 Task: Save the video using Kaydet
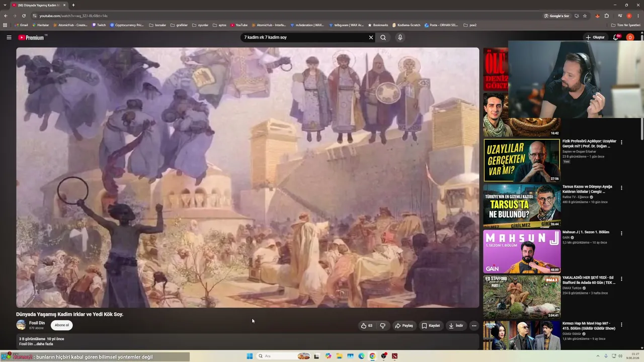pos(431,326)
